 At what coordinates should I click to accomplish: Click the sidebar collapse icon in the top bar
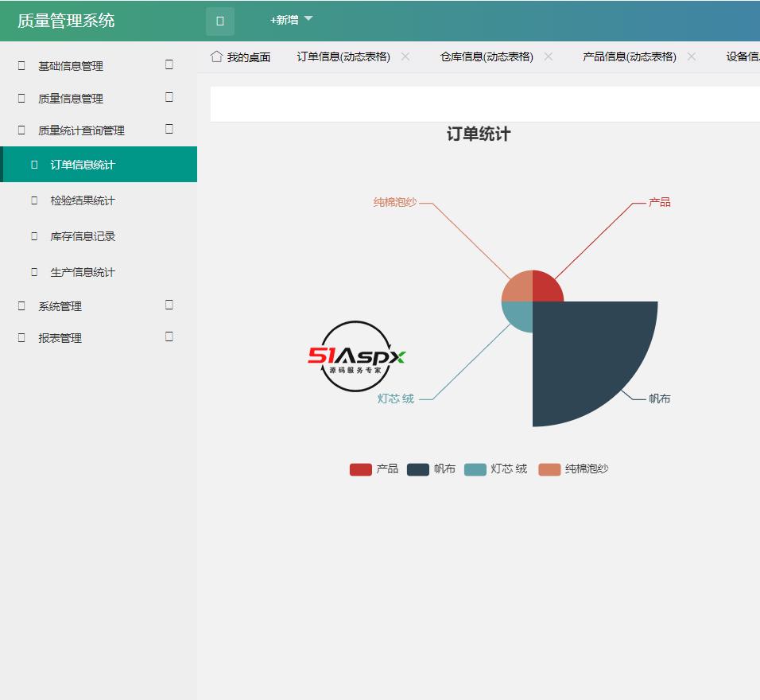[219, 20]
